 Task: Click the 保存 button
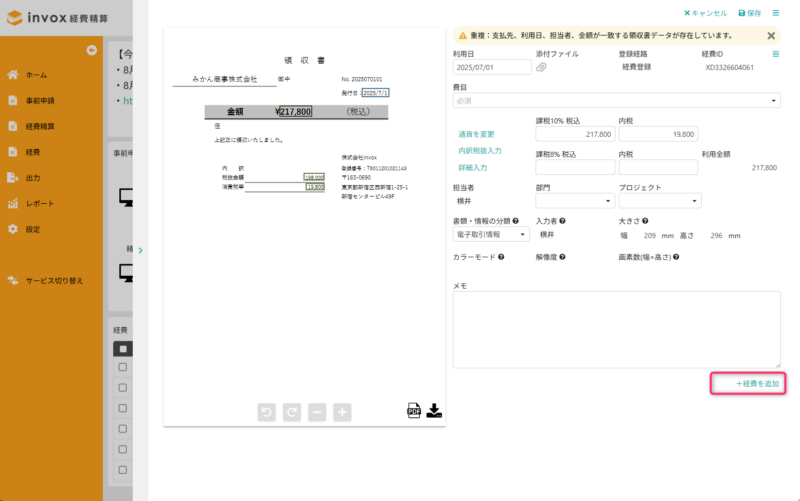pos(750,13)
